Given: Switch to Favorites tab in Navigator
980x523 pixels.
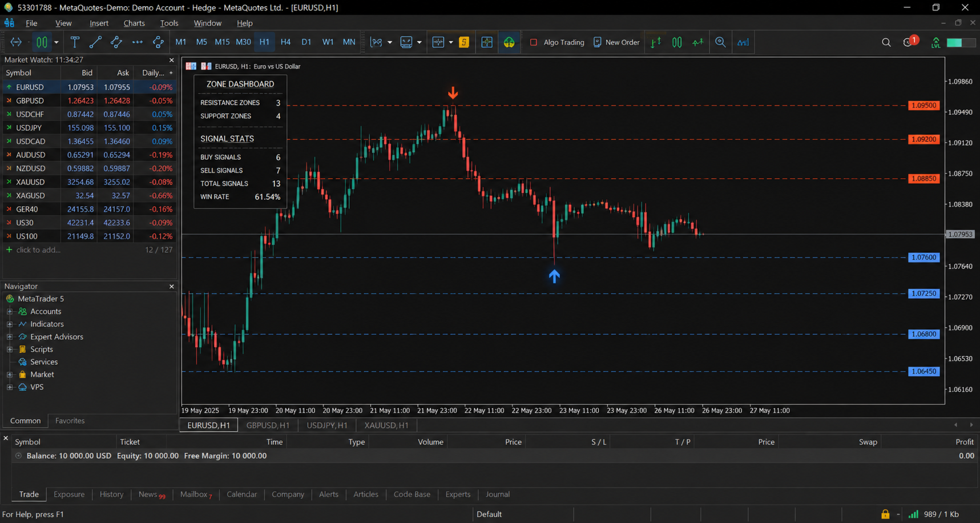Looking at the screenshot, I should click(x=70, y=421).
